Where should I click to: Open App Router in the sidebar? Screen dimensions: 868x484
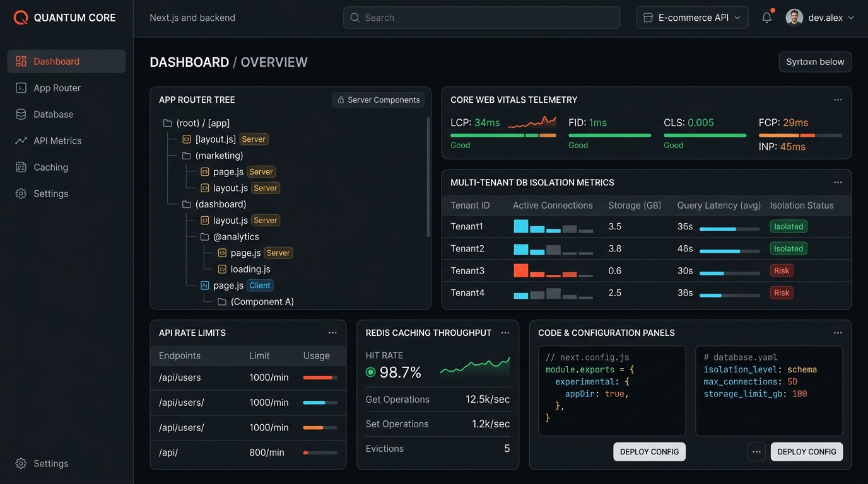[66, 88]
